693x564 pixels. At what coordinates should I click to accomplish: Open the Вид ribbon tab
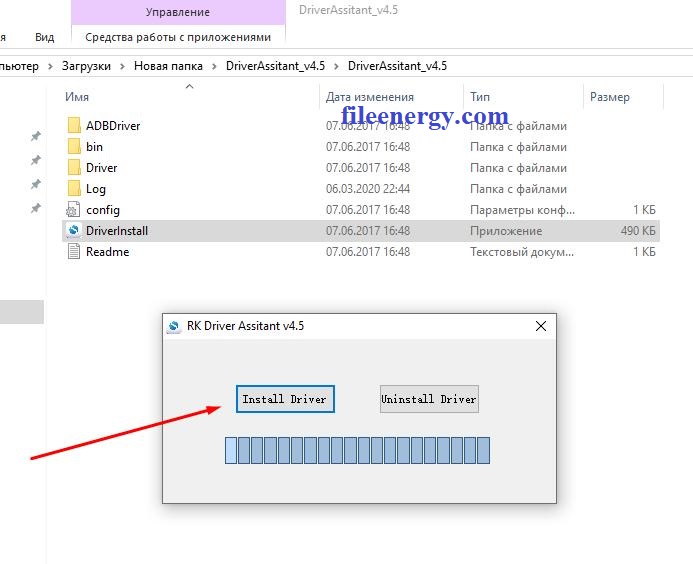coord(45,37)
